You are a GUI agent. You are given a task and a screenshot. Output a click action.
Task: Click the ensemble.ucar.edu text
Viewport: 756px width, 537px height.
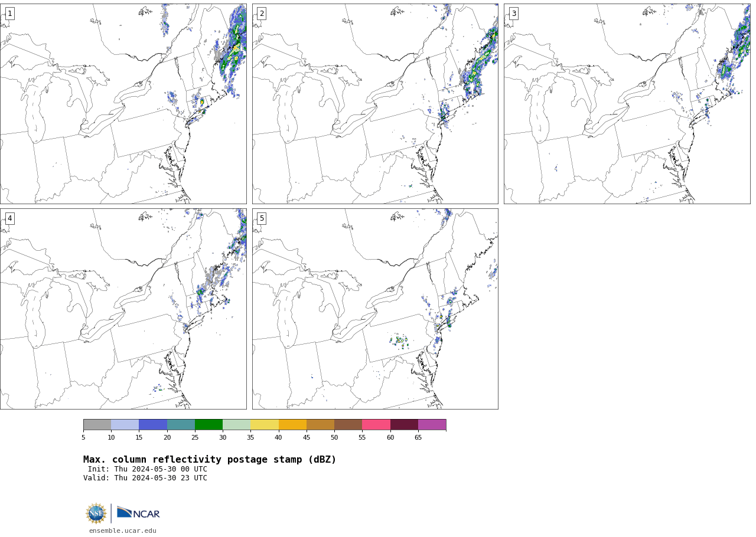coord(123,531)
